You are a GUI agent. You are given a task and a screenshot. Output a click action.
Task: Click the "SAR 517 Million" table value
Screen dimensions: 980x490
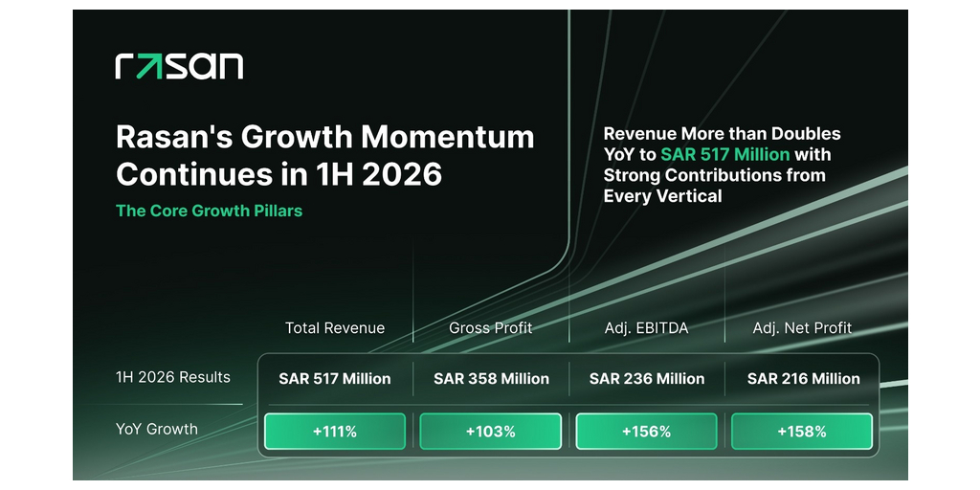click(335, 379)
